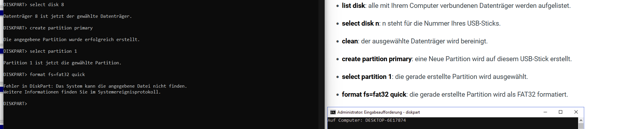Click the 'Auf Computer: DESKTOP-6E17874' console line

(367, 120)
